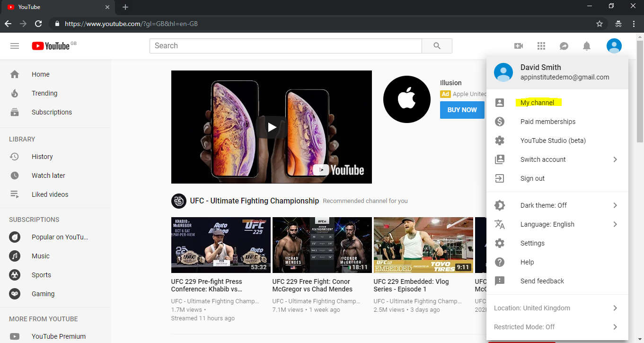Expand the Dark theme submenu arrow

click(x=615, y=205)
